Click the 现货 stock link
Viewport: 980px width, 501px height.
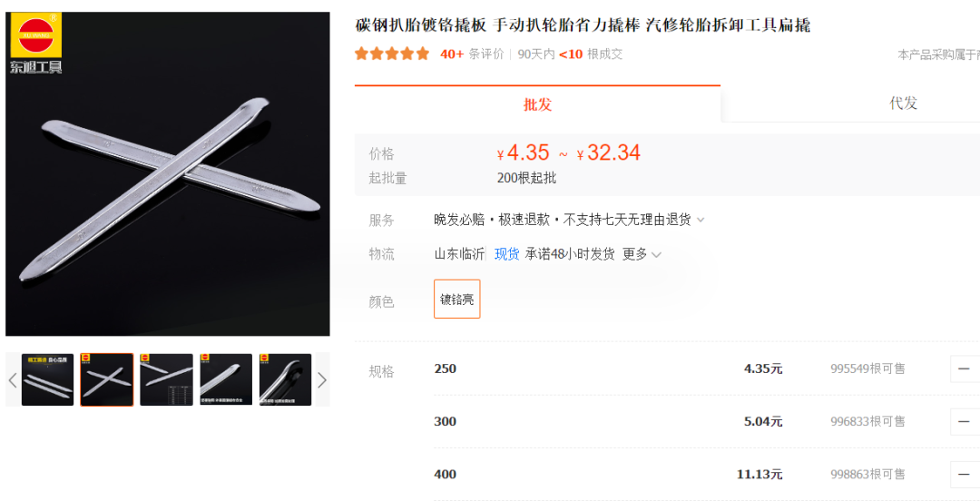tap(507, 254)
